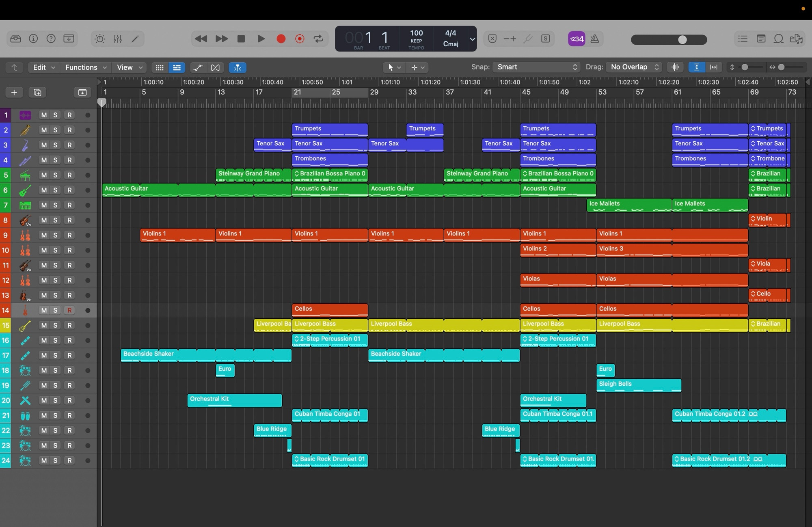Viewport: 812px width, 527px height.
Task: Disable the red R on track 14
Action: point(69,311)
